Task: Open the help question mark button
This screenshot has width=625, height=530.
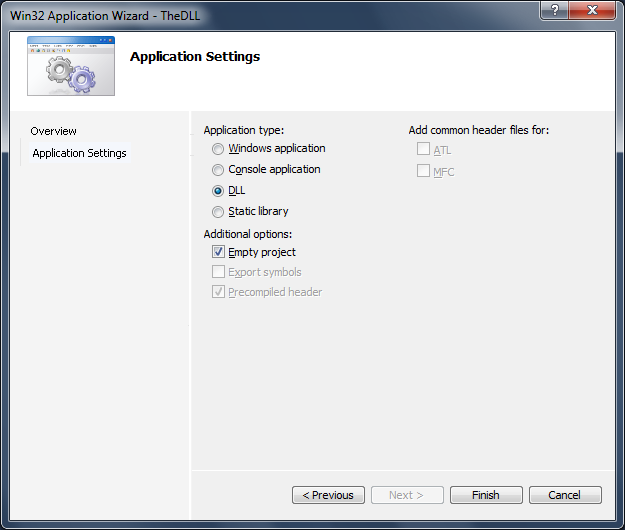Action: pos(554,10)
